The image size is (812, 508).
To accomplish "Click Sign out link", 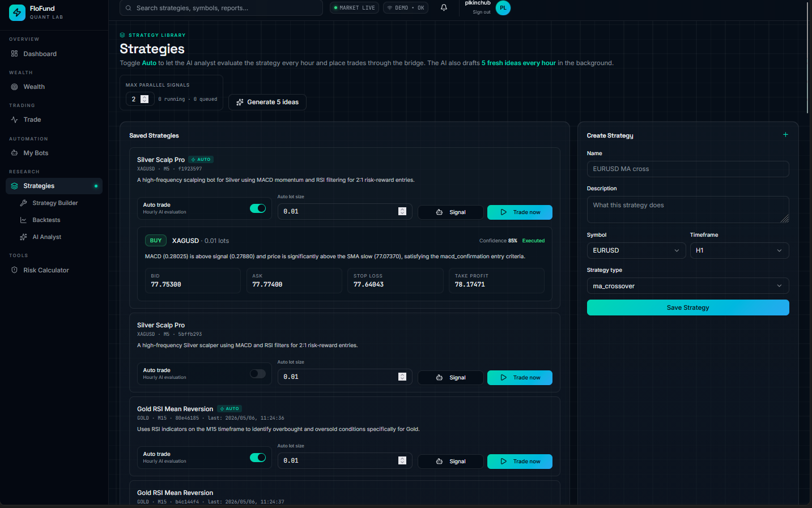I will click(x=482, y=12).
